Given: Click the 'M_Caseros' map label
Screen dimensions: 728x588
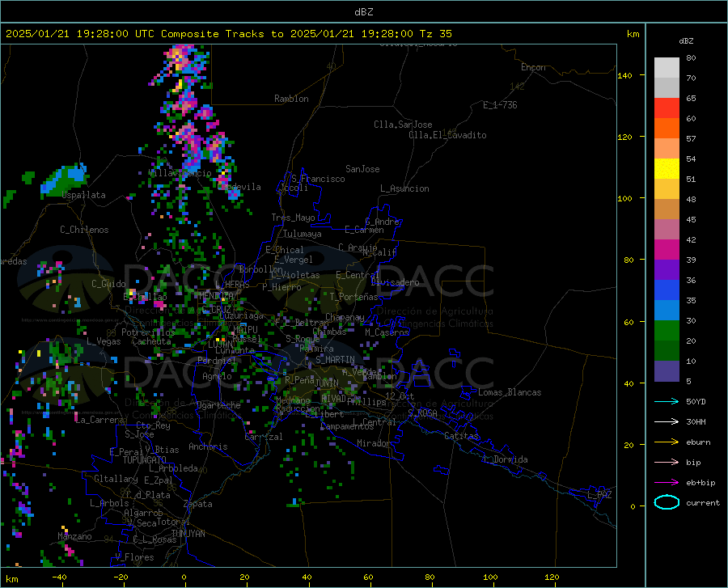Looking at the screenshot, I should [x=387, y=332].
